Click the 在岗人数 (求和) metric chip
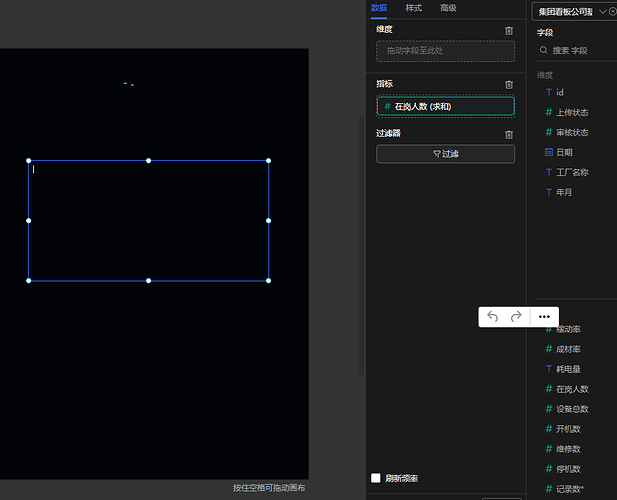Viewport: 617px width, 500px height. coord(445,106)
